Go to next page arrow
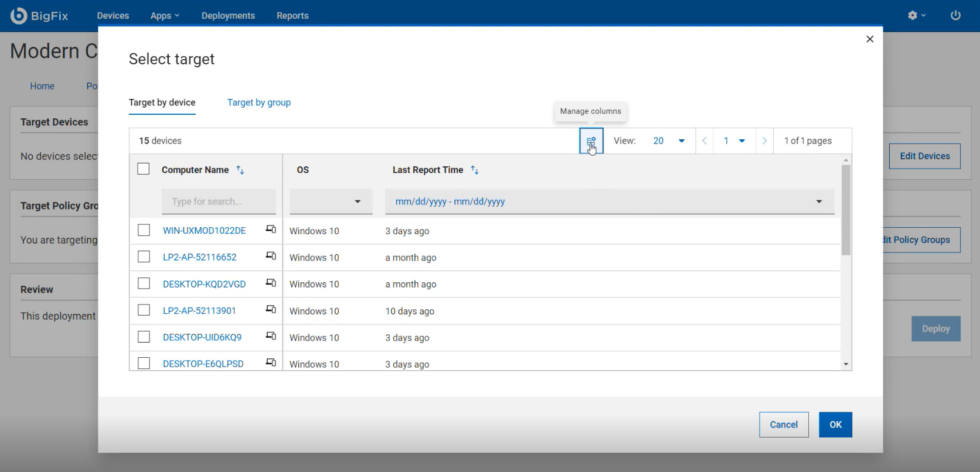Image resolution: width=980 pixels, height=472 pixels. [764, 141]
